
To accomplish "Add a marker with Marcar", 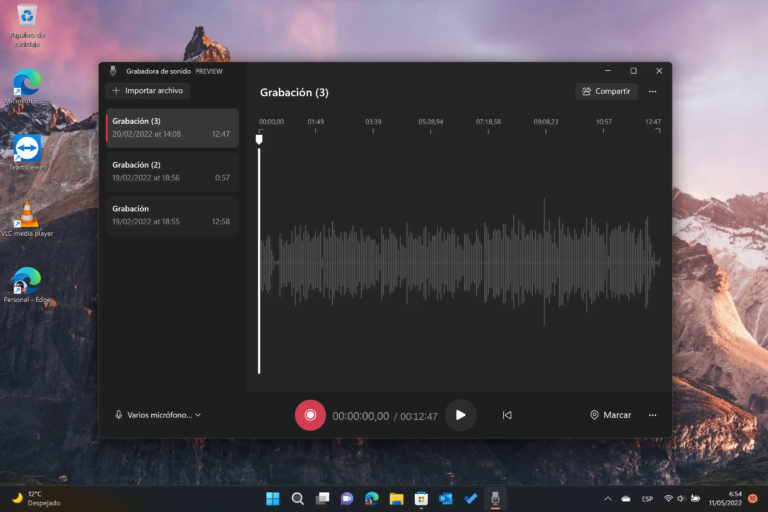I will coord(610,415).
